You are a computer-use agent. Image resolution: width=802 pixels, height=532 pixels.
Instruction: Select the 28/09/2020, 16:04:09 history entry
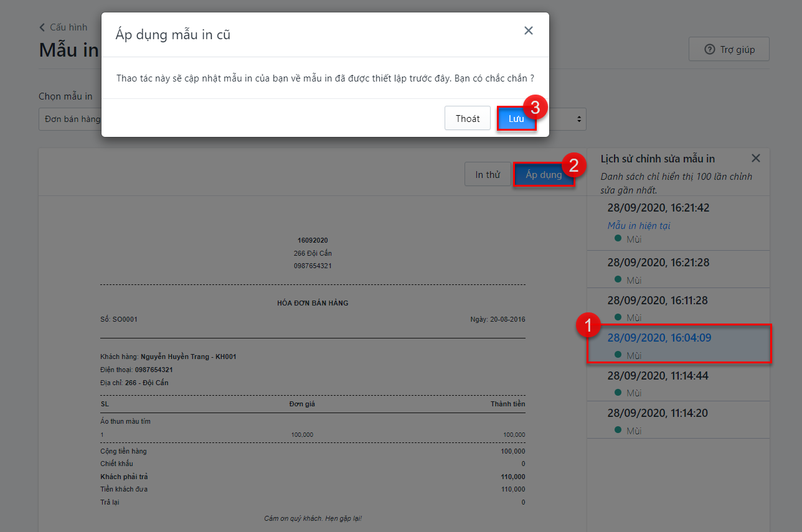(x=659, y=338)
